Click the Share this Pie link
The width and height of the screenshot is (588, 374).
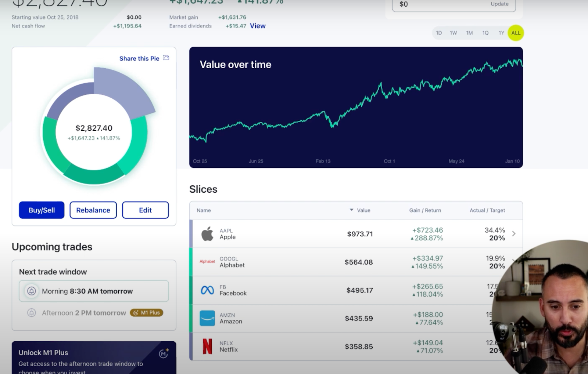139,58
